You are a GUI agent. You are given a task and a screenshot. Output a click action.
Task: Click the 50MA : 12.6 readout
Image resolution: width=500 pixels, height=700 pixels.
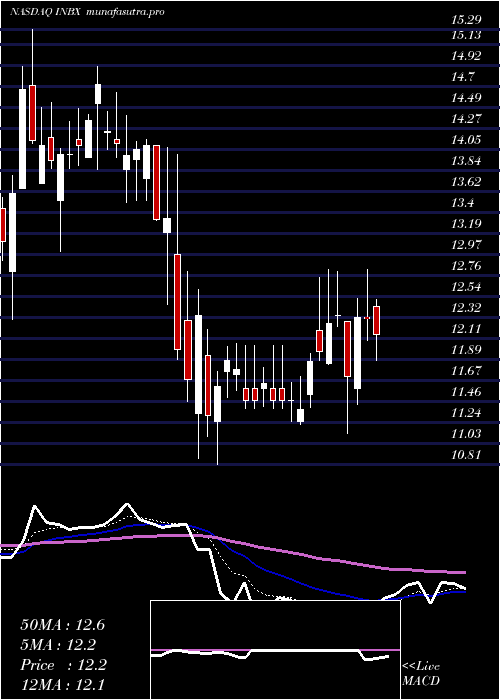click(63, 625)
